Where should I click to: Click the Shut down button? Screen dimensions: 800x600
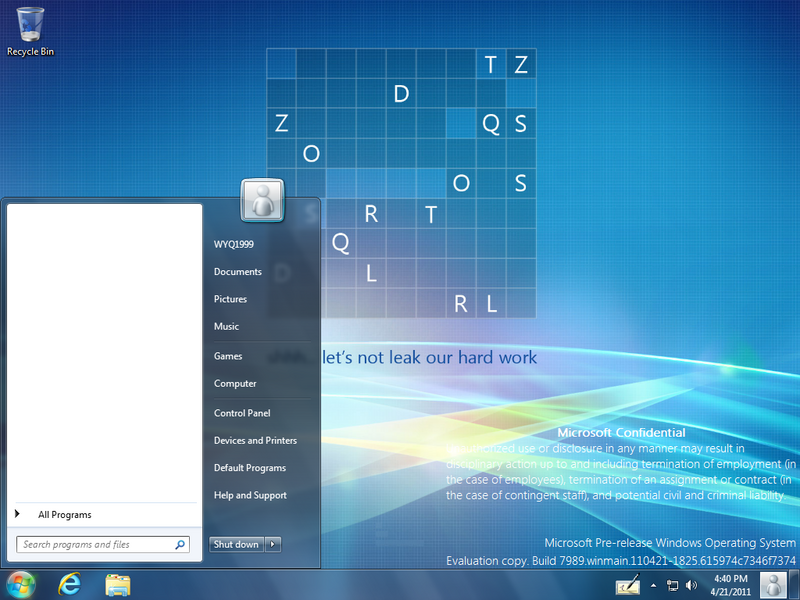click(236, 544)
